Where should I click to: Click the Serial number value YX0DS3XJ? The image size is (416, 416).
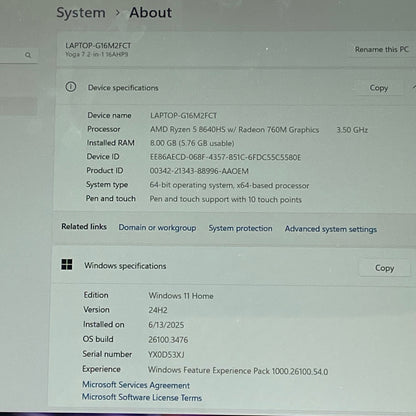(166, 355)
